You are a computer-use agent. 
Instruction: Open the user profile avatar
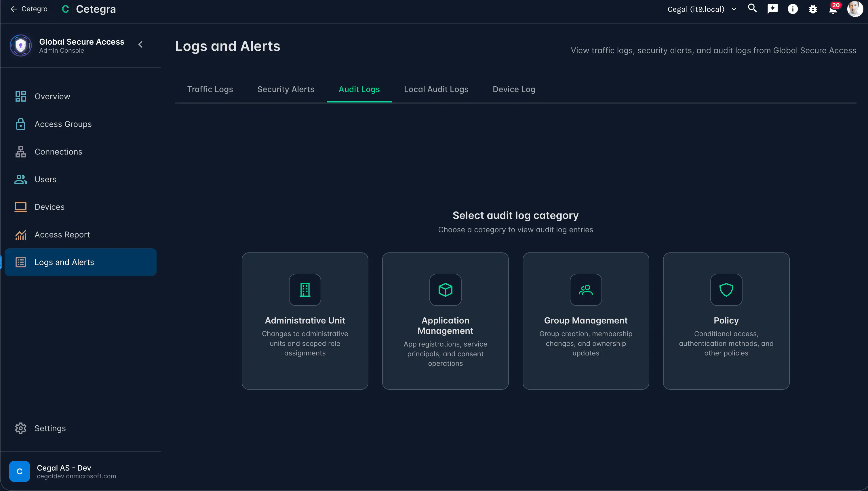(x=855, y=9)
